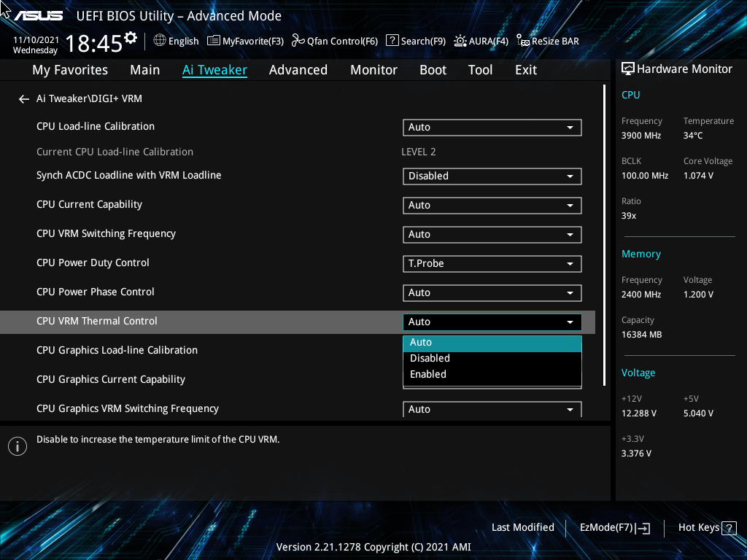747x560 pixels.
Task: Go to the Monitor tab
Action: [x=374, y=70]
